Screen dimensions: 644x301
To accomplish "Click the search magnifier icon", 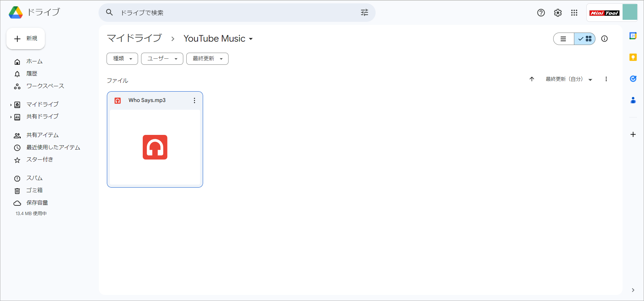I will [x=109, y=12].
